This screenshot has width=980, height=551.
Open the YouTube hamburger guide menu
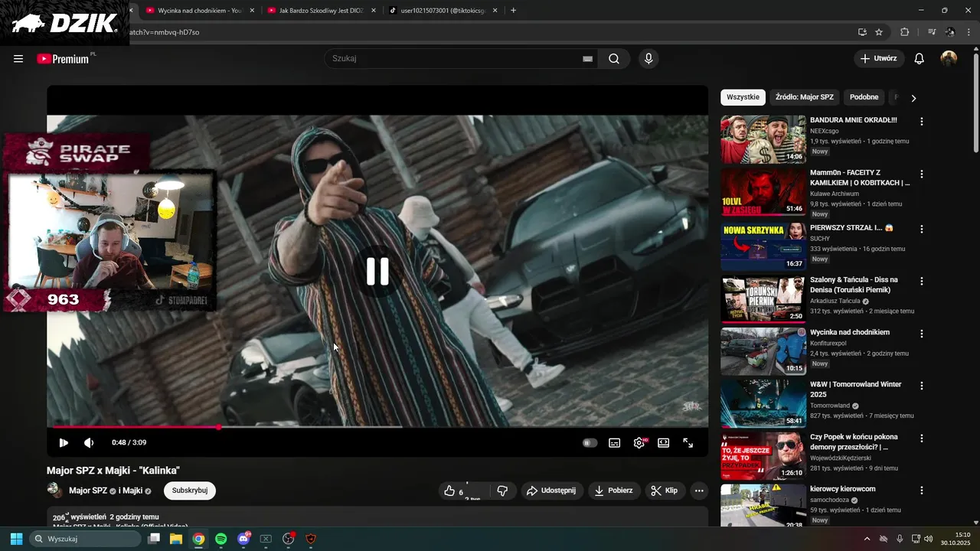point(18,59)
